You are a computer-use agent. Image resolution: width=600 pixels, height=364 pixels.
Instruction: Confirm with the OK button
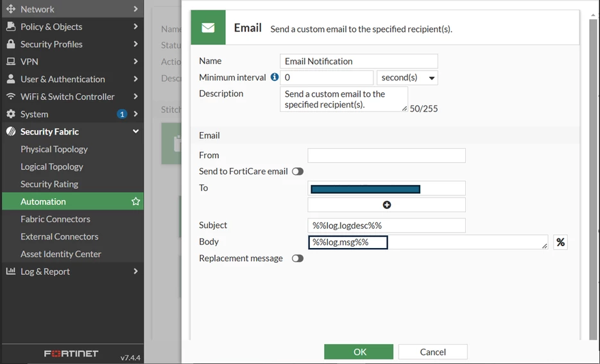click(x=359, y=352)
